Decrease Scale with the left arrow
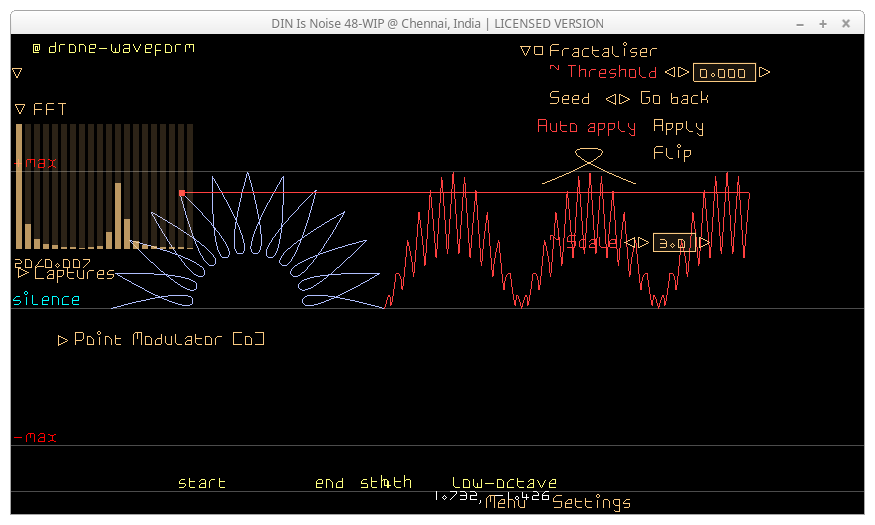This screenshot has height=525, width=875. point(630,242)
